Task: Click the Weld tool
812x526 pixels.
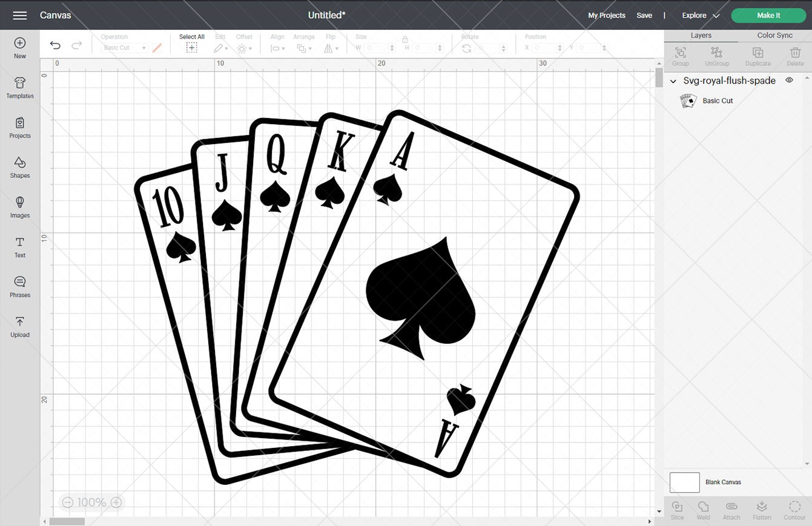Action: 703,509
